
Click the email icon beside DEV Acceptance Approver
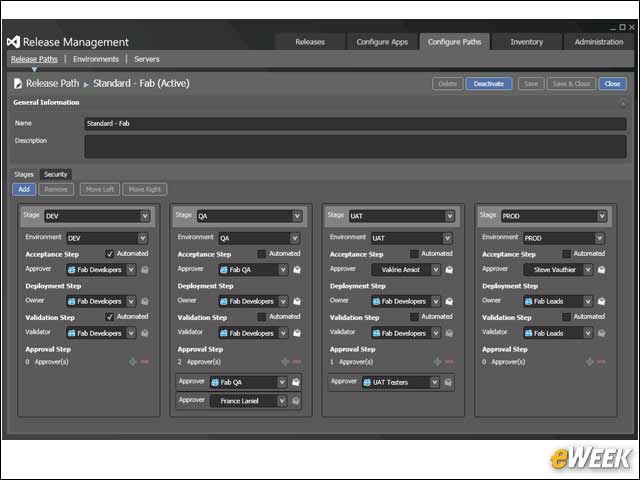144,270
